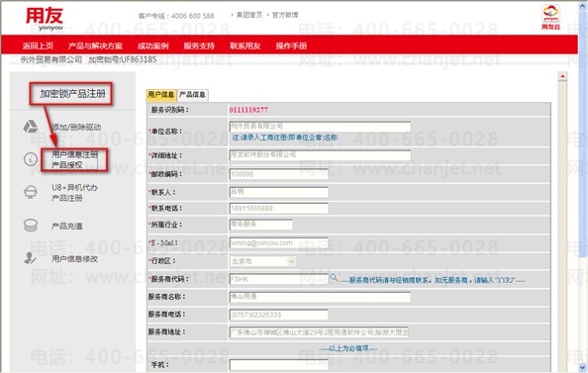
Task: Select 产品充值 in the sidebar
Action: [x=67, y=226]
